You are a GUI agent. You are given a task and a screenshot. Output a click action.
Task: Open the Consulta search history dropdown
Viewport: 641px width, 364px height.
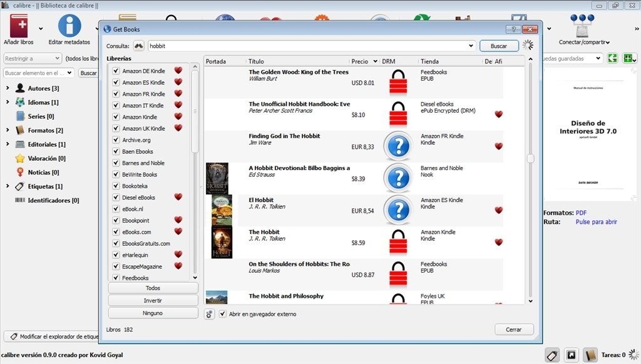471,46
